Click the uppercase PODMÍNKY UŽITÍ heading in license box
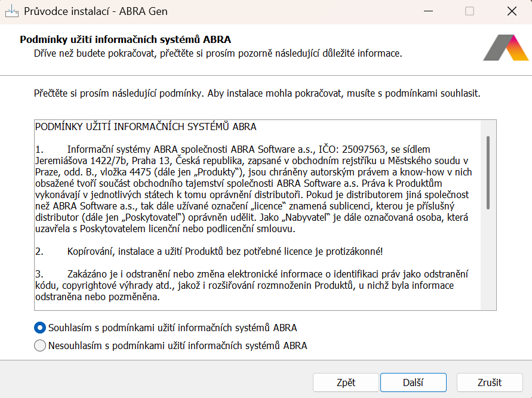The width and height of the screenshot is (532, 398). [146, 127]
